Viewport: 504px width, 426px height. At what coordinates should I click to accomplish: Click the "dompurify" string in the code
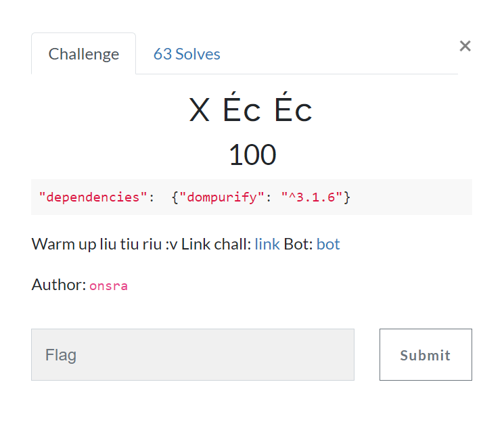[220, 197]
